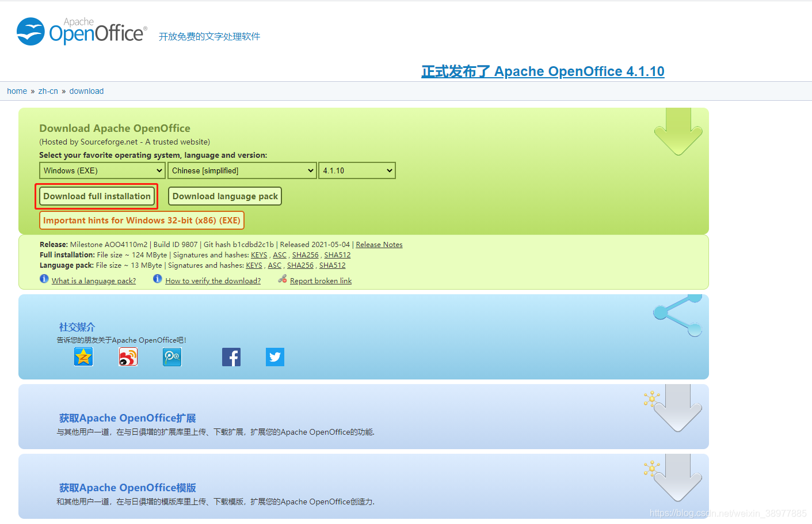Go to download breadcrumb
812x524 pixels.
pos(87,91)
